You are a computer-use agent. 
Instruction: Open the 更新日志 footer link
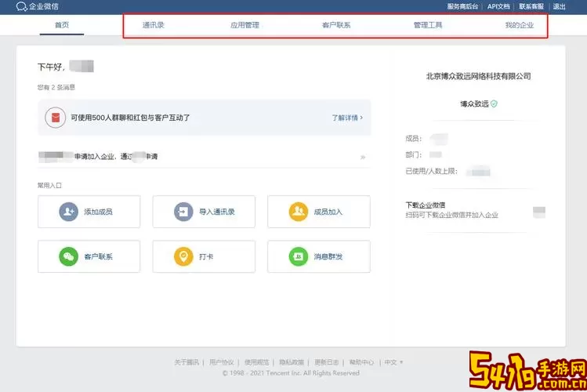pyautogui.click(x=327, y=362)
